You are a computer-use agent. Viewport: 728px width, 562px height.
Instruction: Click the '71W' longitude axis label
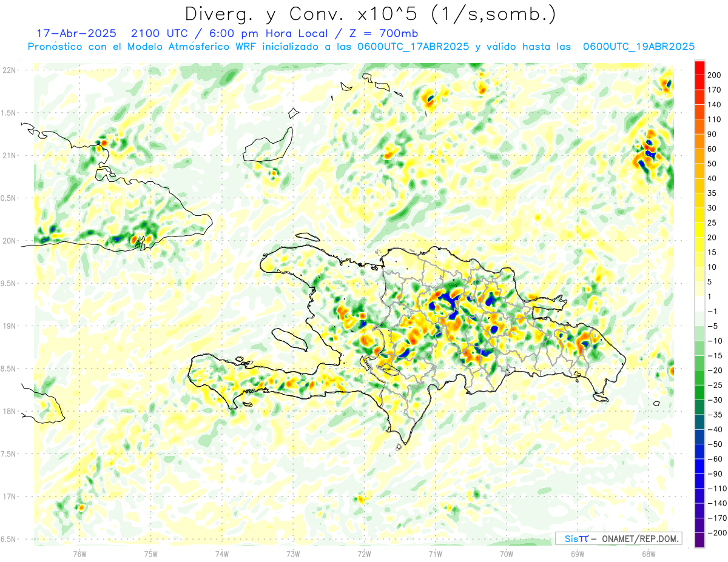(435, 554)
